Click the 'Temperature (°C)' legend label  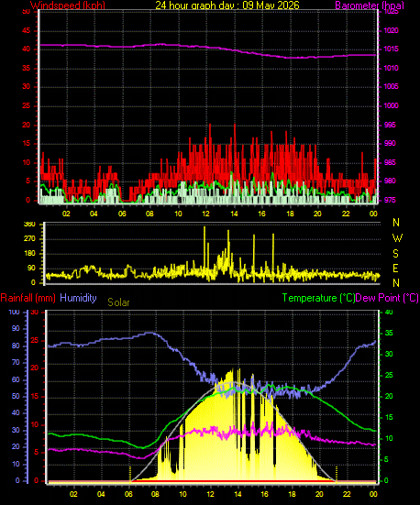pyautogui.click(x=318, y=298)
